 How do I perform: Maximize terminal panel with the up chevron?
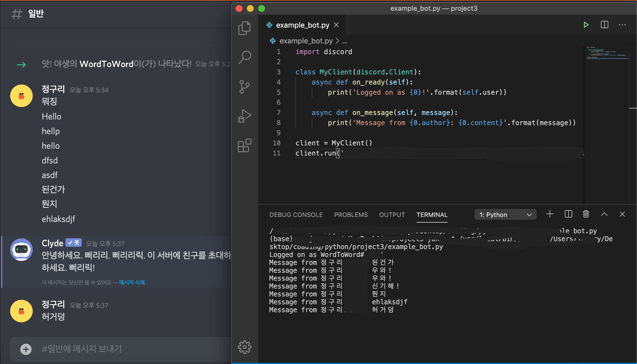[x=604, y=214]
